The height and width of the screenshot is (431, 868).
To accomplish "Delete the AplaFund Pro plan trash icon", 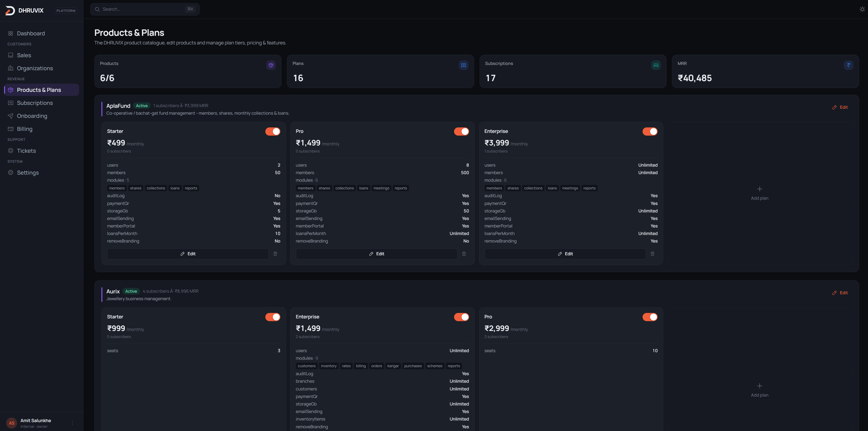I will 464,254.
